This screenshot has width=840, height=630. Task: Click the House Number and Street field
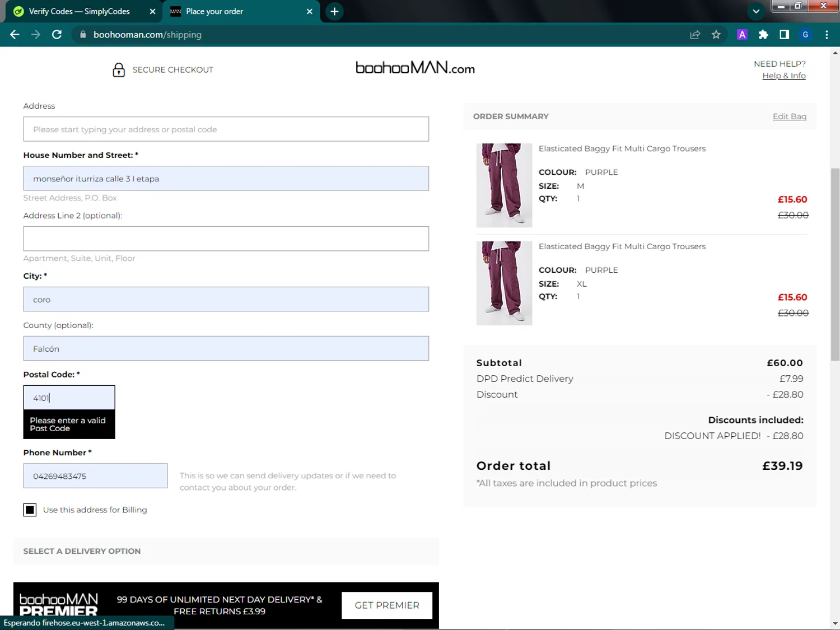(x=226, y=179)
